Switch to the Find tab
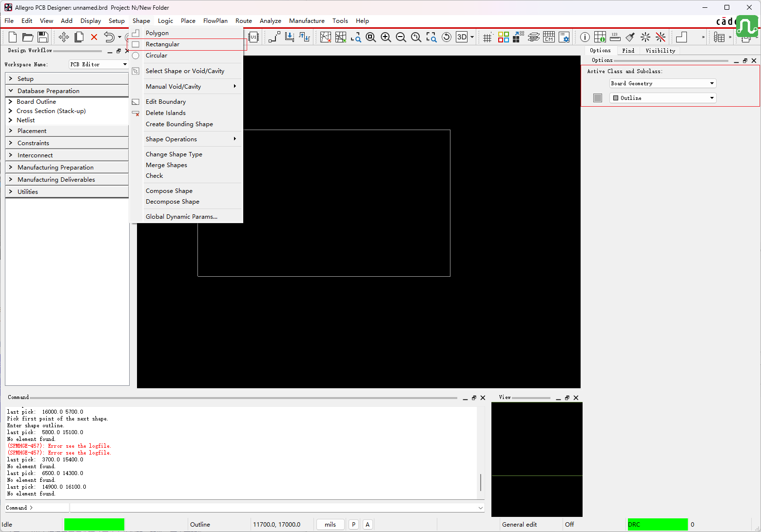This screenshot has width=761, height=532. click(x=628, y=51)
